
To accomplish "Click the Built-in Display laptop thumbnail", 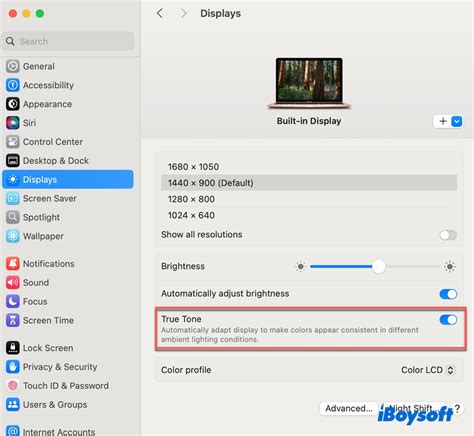I will (309, 83).
